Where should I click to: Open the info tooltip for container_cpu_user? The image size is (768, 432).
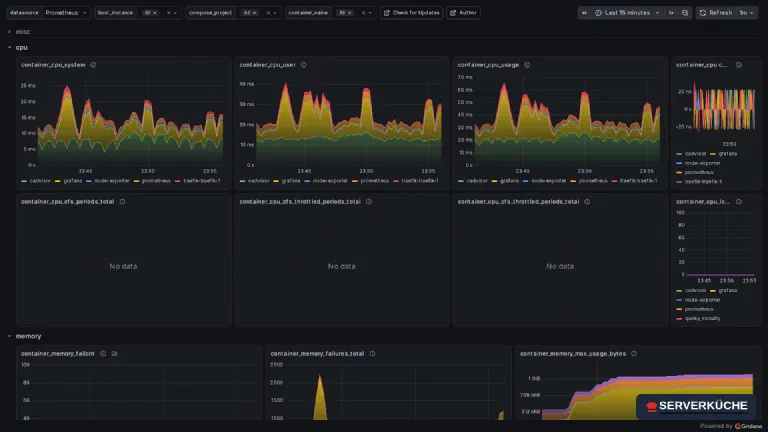304,65
